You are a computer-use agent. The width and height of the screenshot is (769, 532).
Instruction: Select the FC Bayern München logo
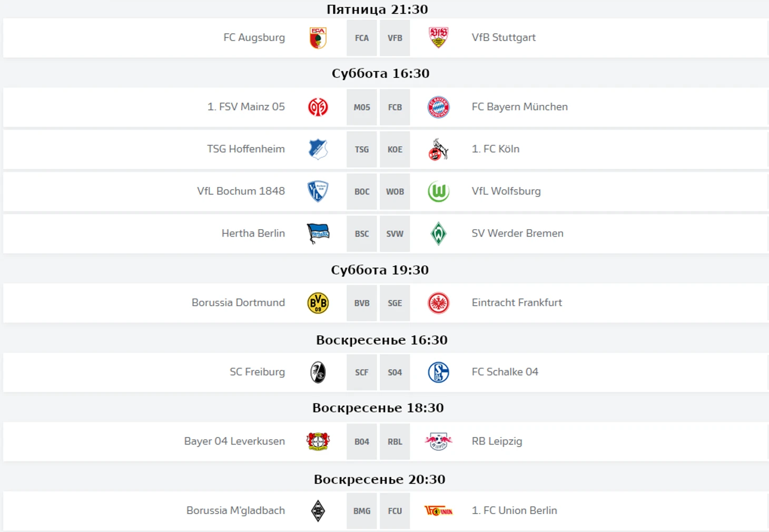pyautogui.click(x=438, y=107)
